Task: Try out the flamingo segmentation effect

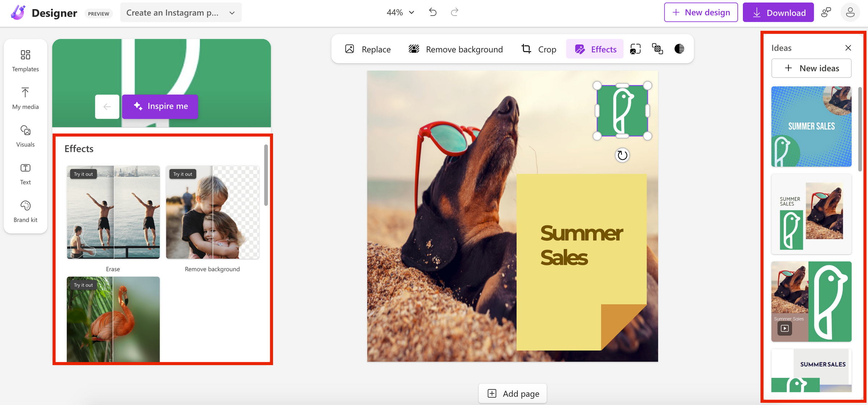Action: [x=113, y=318]
